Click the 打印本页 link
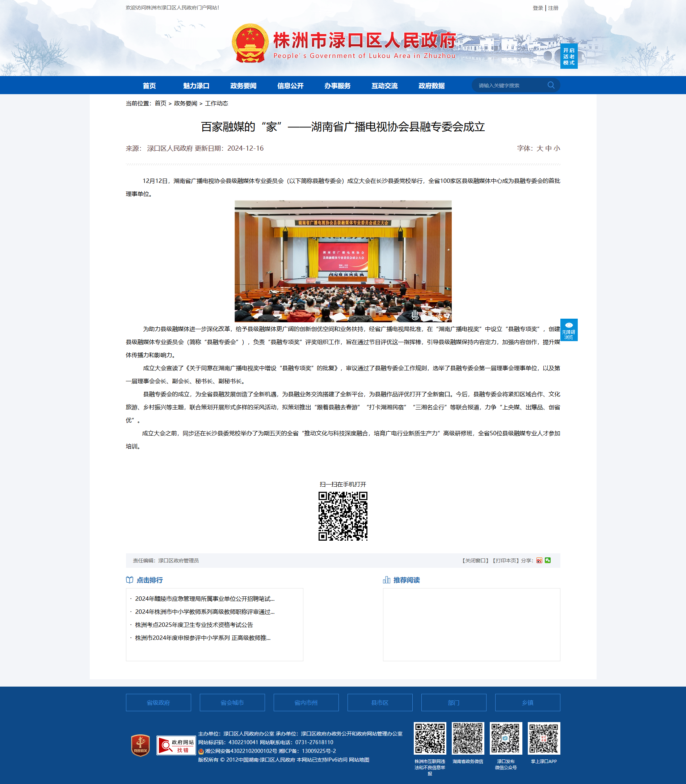 click(x=505, y=560)
